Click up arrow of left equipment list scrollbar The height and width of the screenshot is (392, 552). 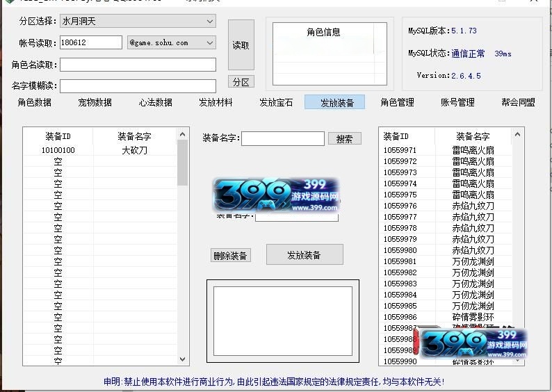pyautogui.click(x=182, y=134)
